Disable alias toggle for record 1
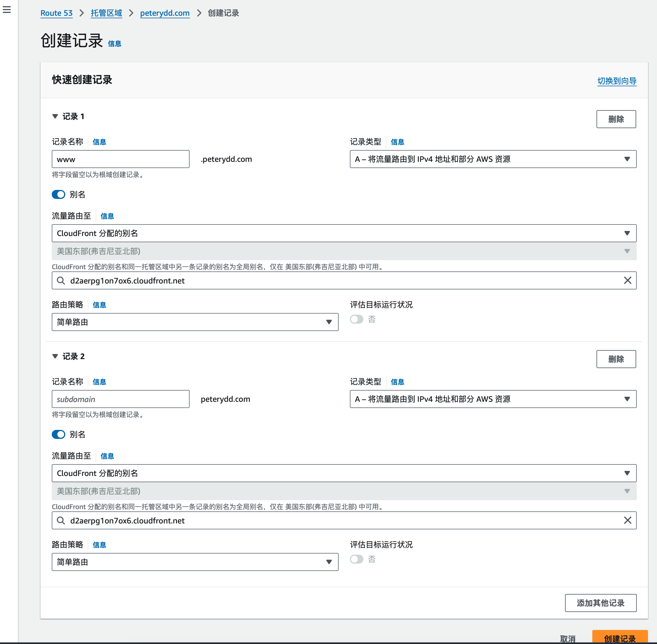This screenshot has height=644, width=657. (x=58, y=194)
